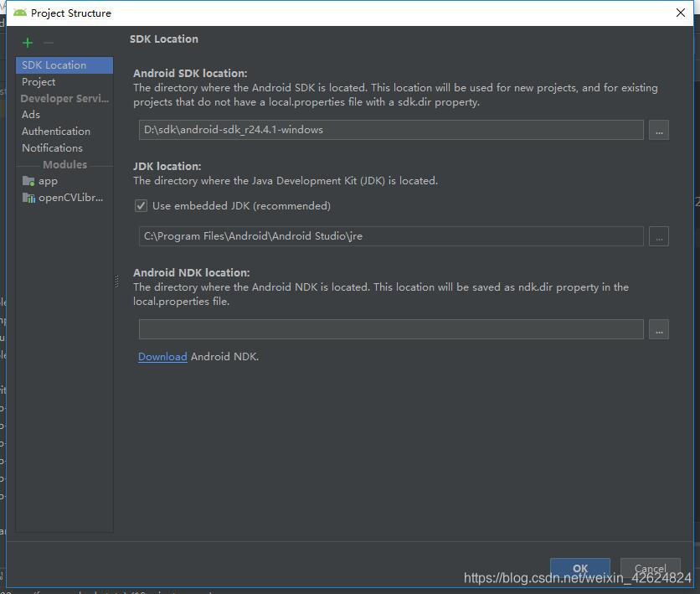
Task: Click the Modules section header
Action: [65, 165]
